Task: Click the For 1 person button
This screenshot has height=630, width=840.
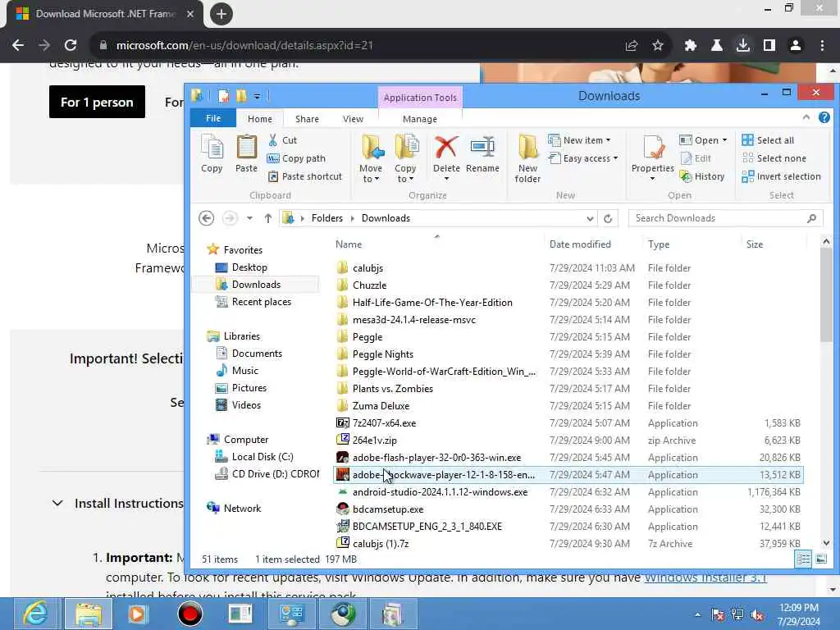Action: click(97, 102)
